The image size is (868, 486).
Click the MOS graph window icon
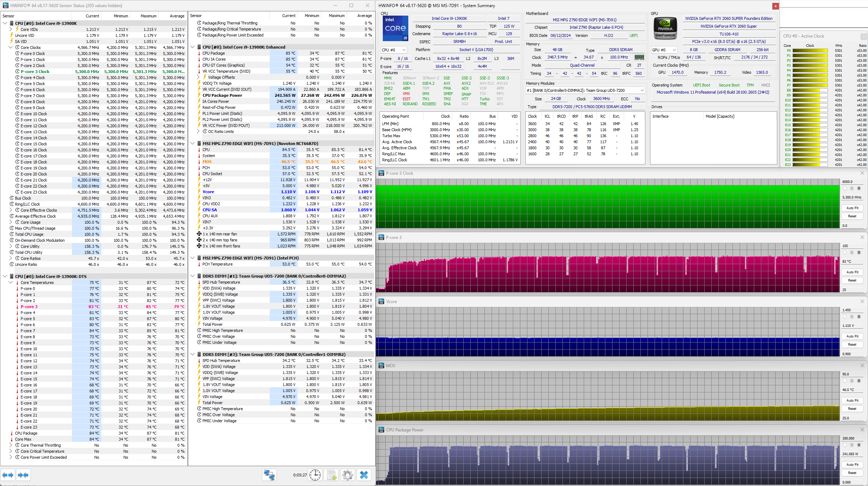[381, 365]
